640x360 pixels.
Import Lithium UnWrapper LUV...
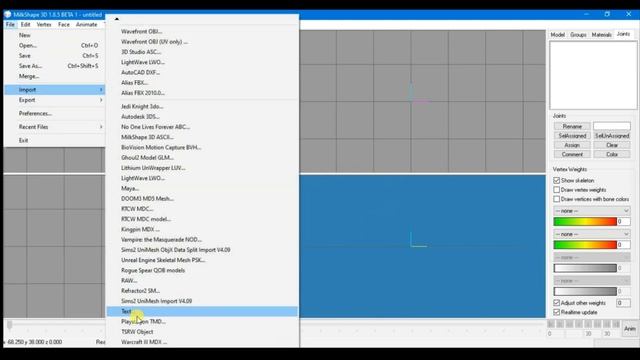(202, 168)
